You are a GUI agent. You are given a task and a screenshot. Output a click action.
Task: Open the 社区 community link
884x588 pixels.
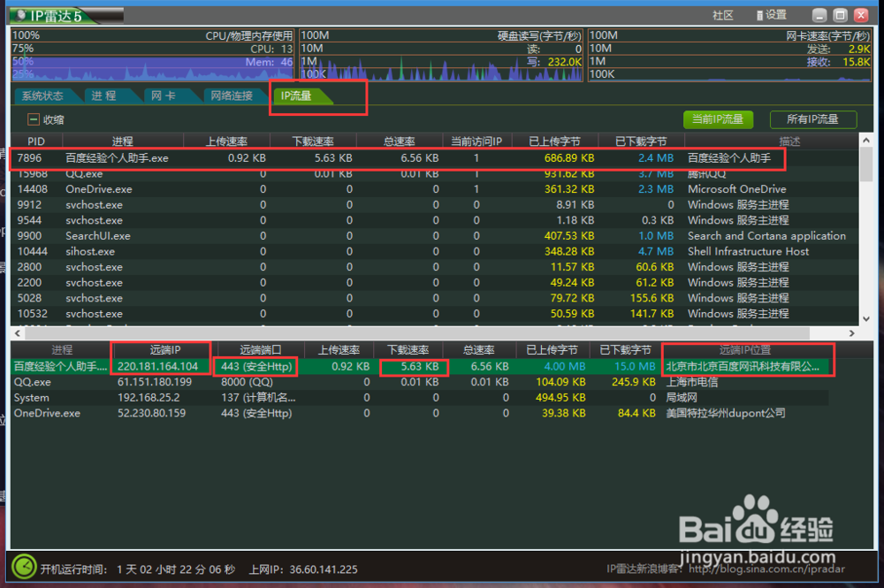[723, 15]
